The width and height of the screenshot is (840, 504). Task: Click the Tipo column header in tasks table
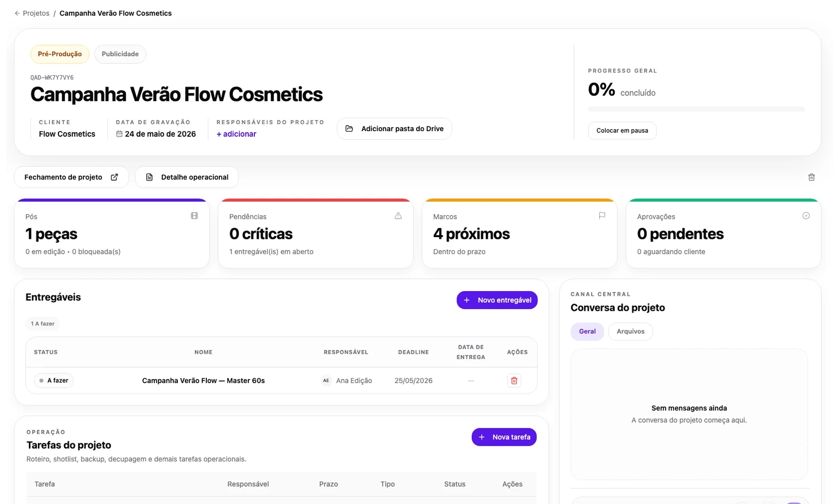(387, 484)
